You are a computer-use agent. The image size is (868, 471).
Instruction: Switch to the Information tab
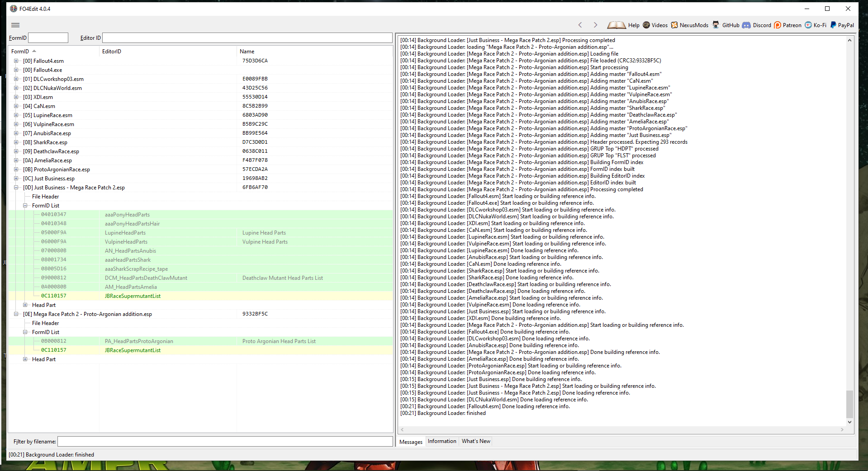[x=441, y=441]
